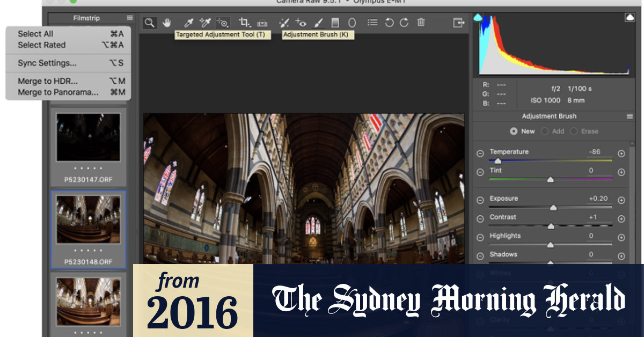The width and height of the screenshot is (644, 337).
Task: Choose Merge to HDR from the menu
Action: (48, 81)
